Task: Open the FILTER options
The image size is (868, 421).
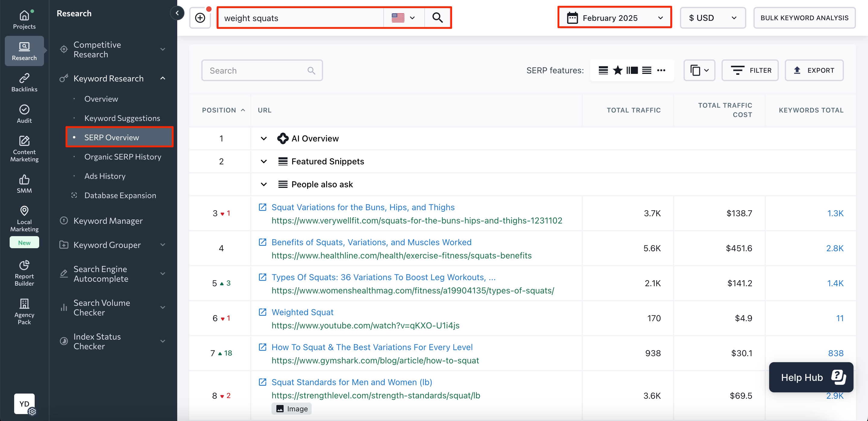Action: [750, 70]
